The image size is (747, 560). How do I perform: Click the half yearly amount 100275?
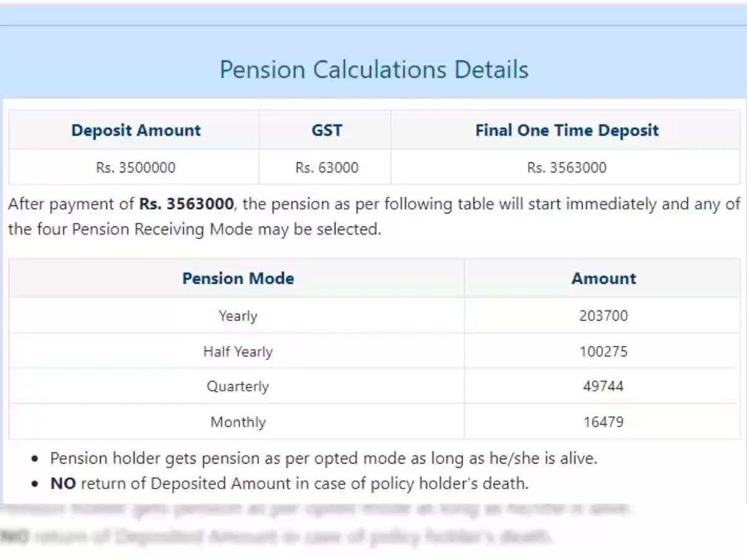coord(603,352)
